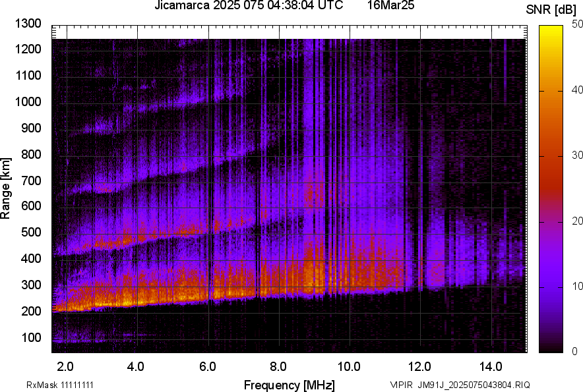Click the 'Frequency [MHz]' axis label

[290, 385]
